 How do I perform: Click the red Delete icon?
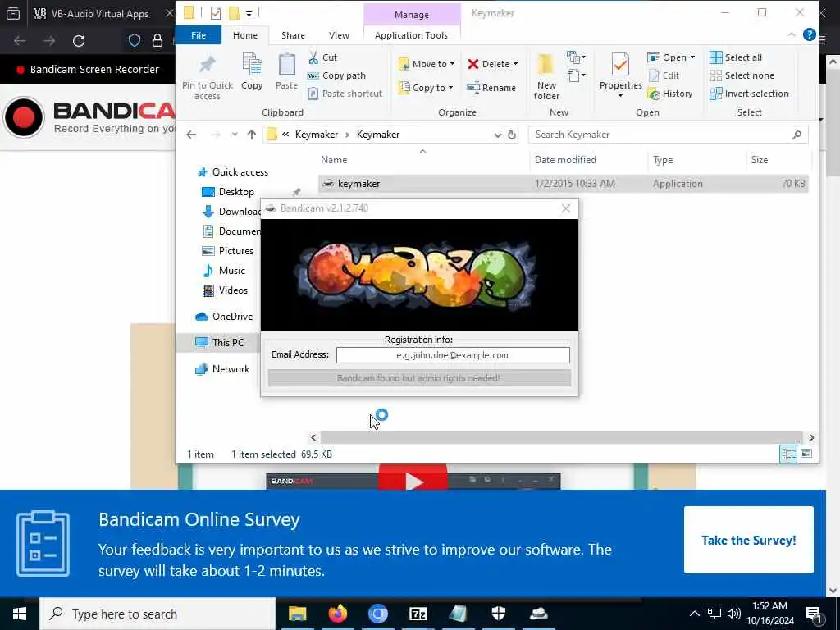coord(472,64)
